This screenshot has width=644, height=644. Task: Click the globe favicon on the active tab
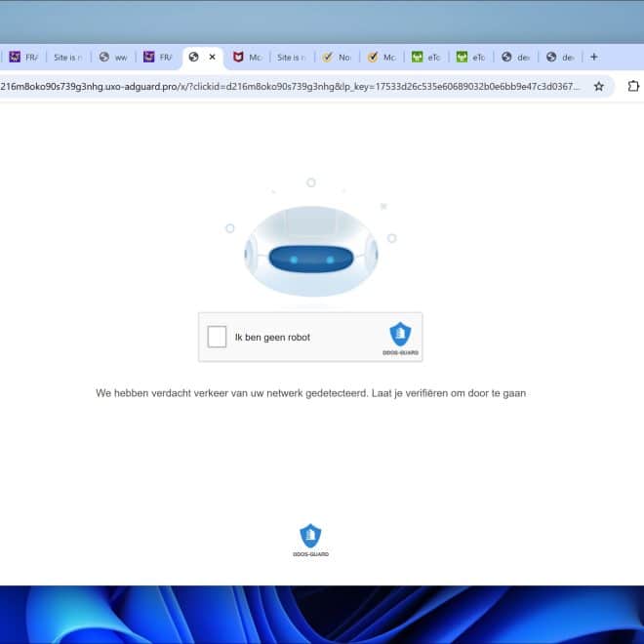point(193,58)
